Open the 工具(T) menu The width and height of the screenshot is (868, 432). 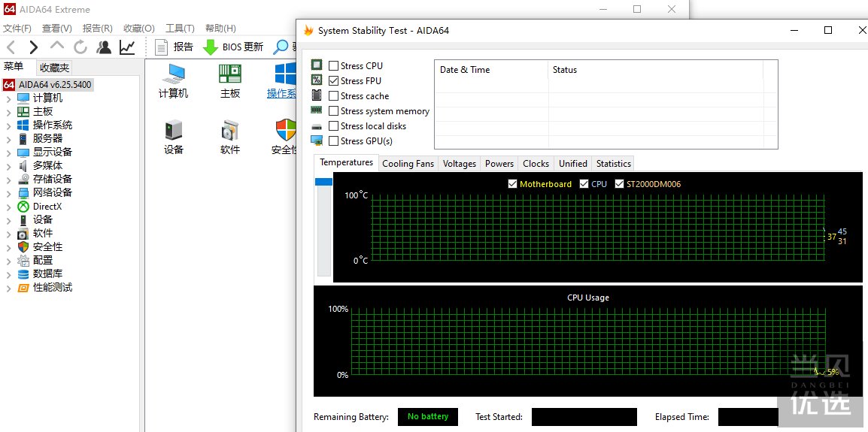tap(180, 29)
